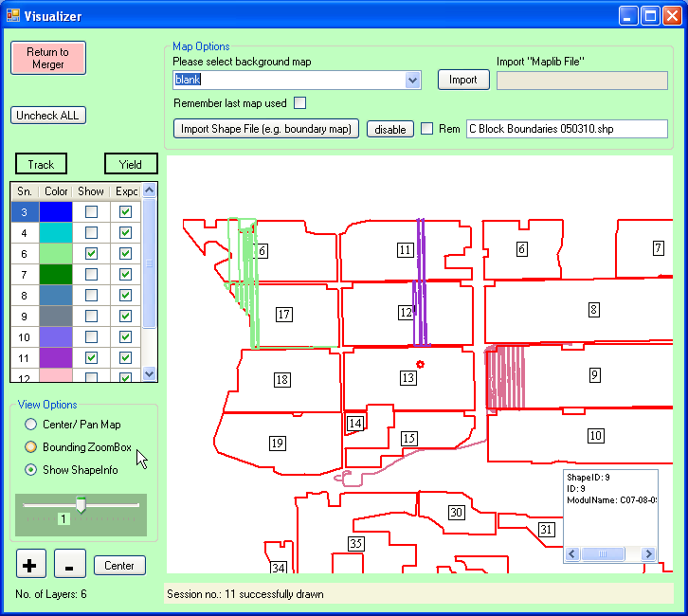The width and height of the screenshot is (688, 616).
Task: Uncheck Show for layer 6
Action: (91, 254)
